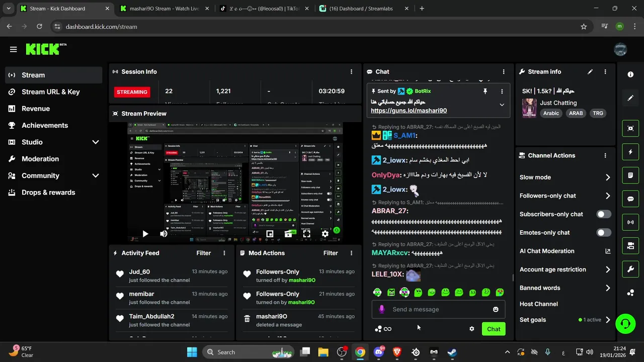644x362 pixels.
Task: Open Discord from the taskbar
Action: coord(379,352)
